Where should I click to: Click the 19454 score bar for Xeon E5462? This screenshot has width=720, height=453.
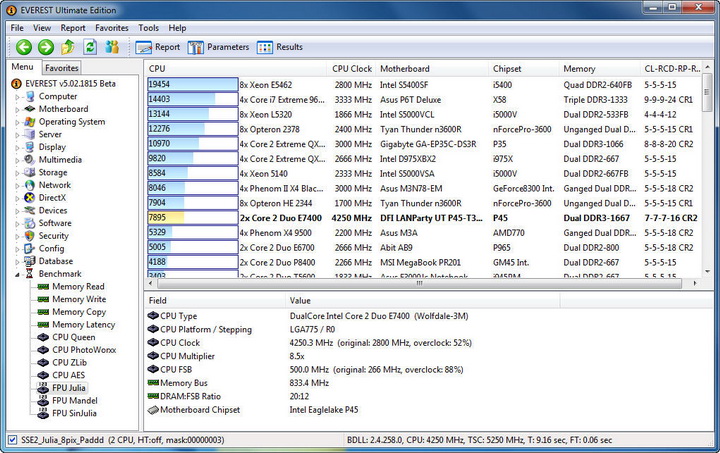(x=192, y=84)
